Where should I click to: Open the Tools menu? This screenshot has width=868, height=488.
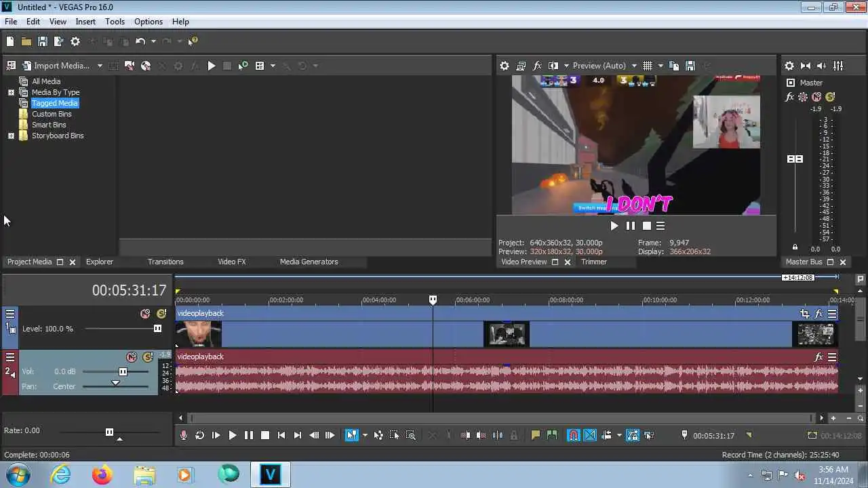[115, 22]
